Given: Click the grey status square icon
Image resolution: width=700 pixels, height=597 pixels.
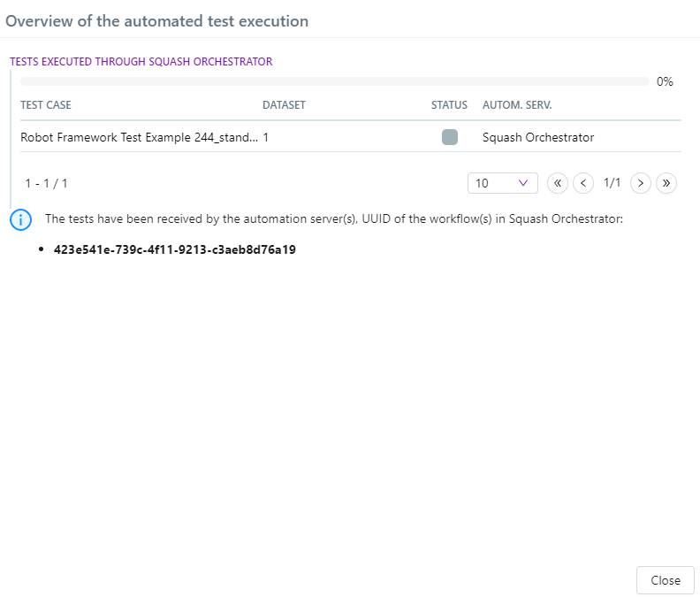Looking at the screenshot, I should 450,137.
